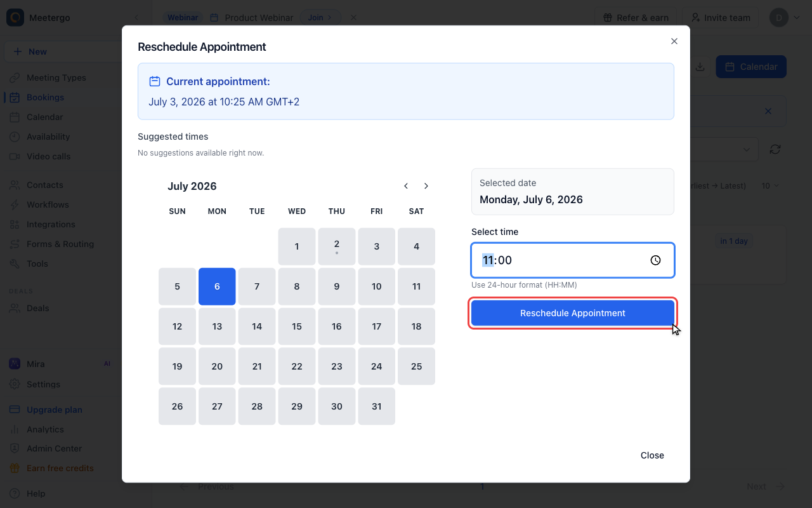
Task: Open Video calls in the sidebar
Action: point(48,156)
